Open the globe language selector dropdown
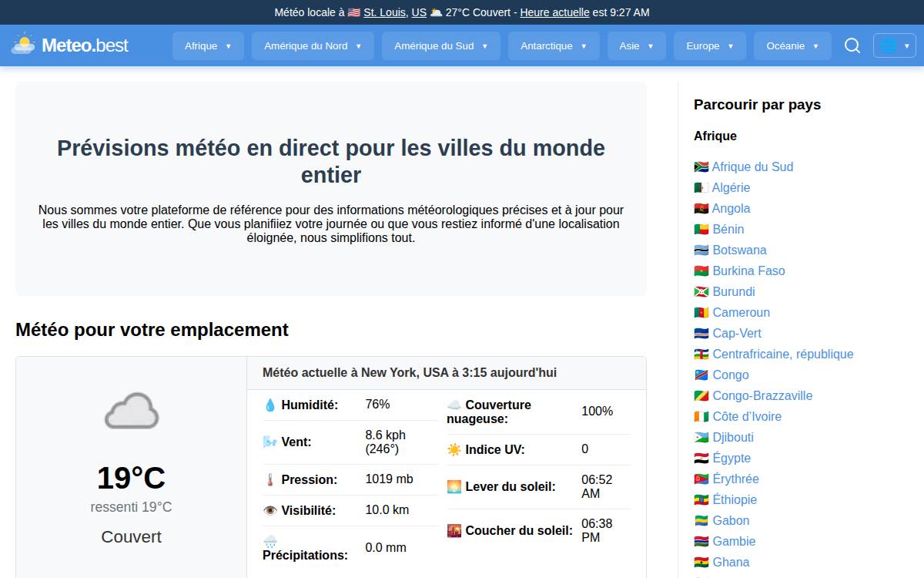The image size is (924, 578). tap(895, 45)
